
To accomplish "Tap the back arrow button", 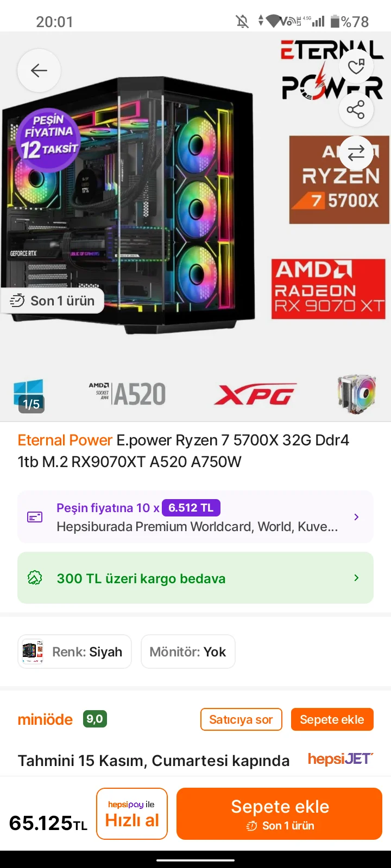I will click(x=39, y=71).
